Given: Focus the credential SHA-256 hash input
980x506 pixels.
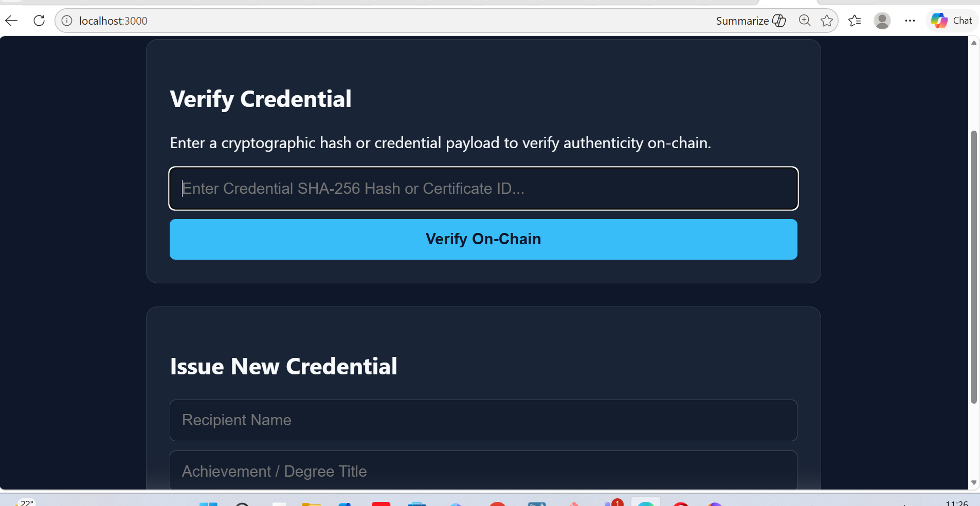Looking at the screenshot, I should tap(483, 188).
